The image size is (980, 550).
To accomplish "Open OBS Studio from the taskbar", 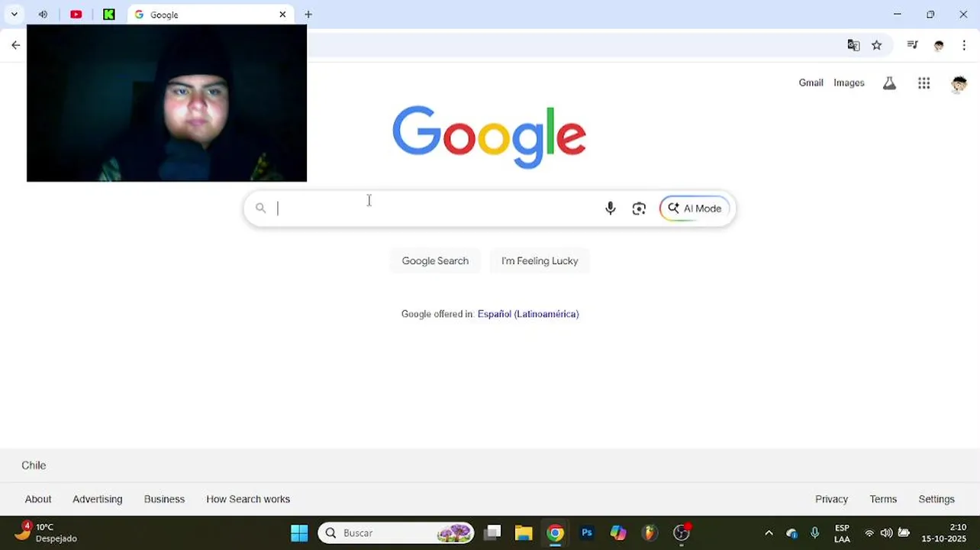I will point(682,532).
